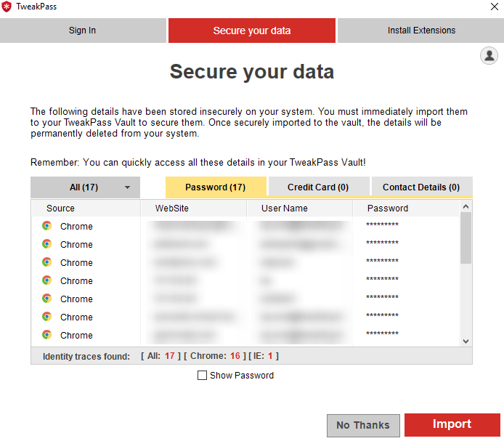Click the Chrome icon in the third row
Image resolution: width=504 pixels, height=441 pixels.
pos(46,262)
